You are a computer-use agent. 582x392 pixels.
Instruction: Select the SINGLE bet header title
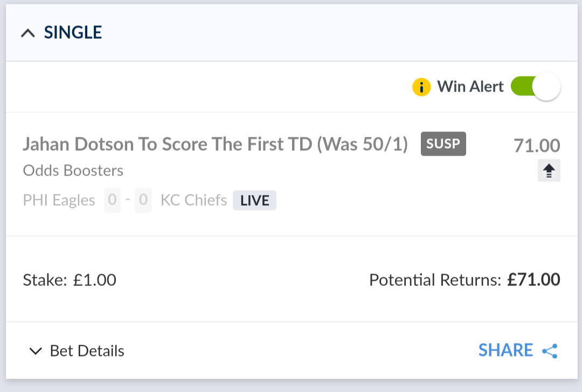click(73, 33)
